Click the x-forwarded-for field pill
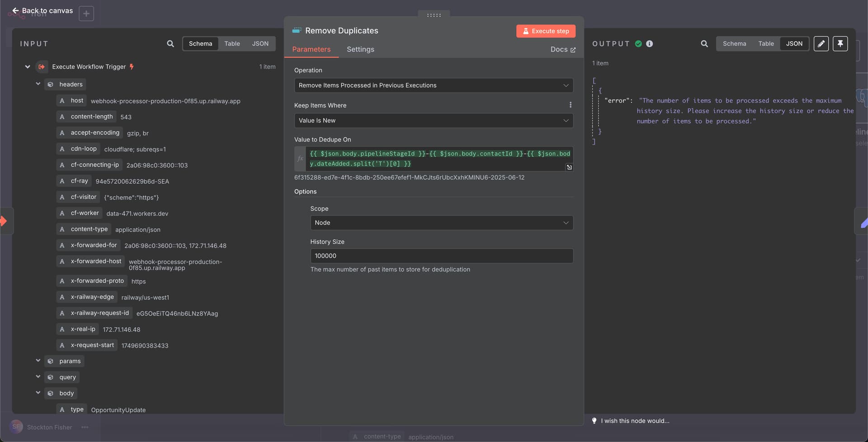This screenshot has height=442, width=868. (88, 245)
